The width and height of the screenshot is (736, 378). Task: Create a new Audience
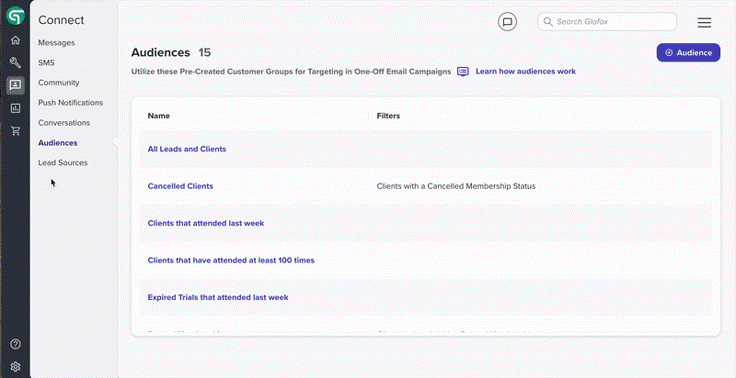point(688,53)
